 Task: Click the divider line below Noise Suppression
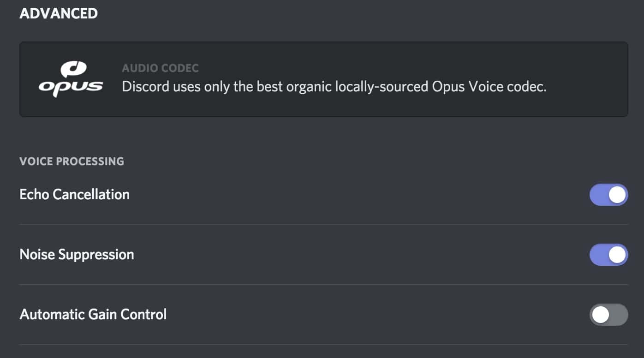click(323, 285)
